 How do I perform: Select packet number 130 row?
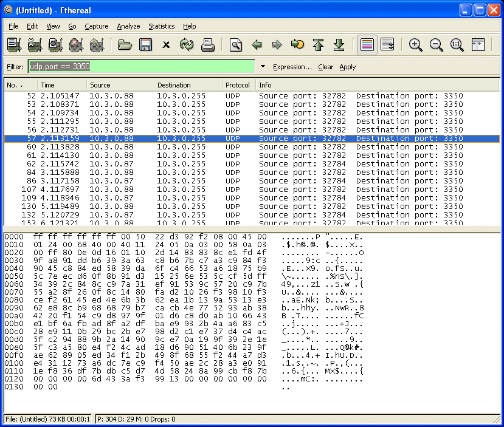tap(252, 207)
